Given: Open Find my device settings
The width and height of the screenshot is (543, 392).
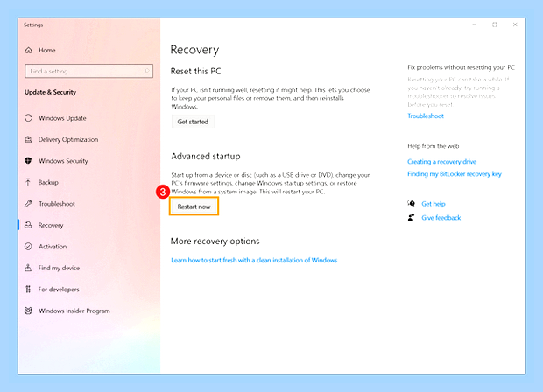Looking at the screenshot, I should point(59,268).
